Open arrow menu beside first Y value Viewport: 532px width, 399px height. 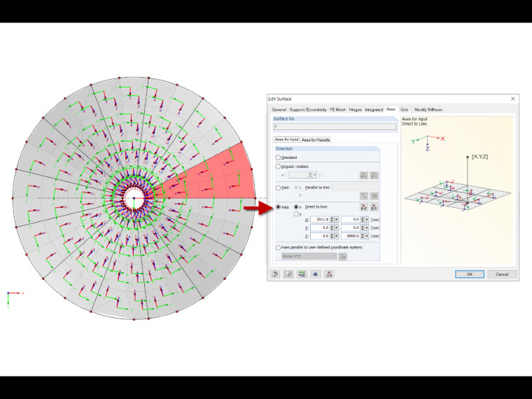coord(337,227)
